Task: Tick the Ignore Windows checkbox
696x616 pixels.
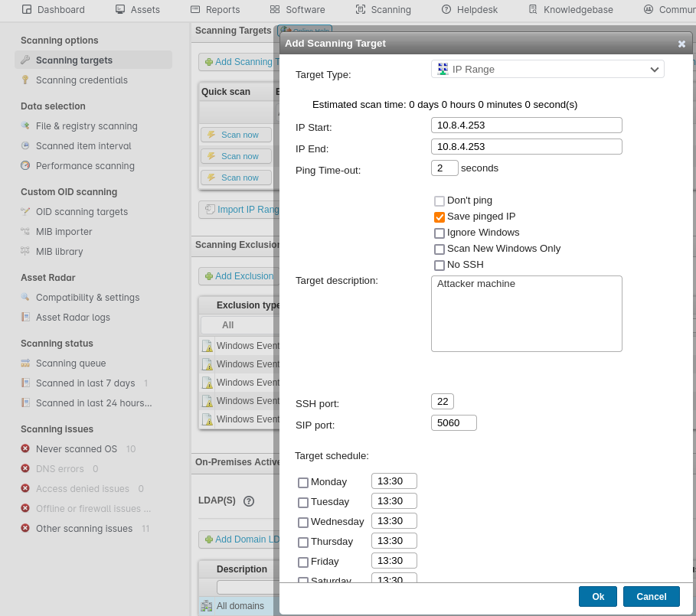Action: tap(439, 233)
